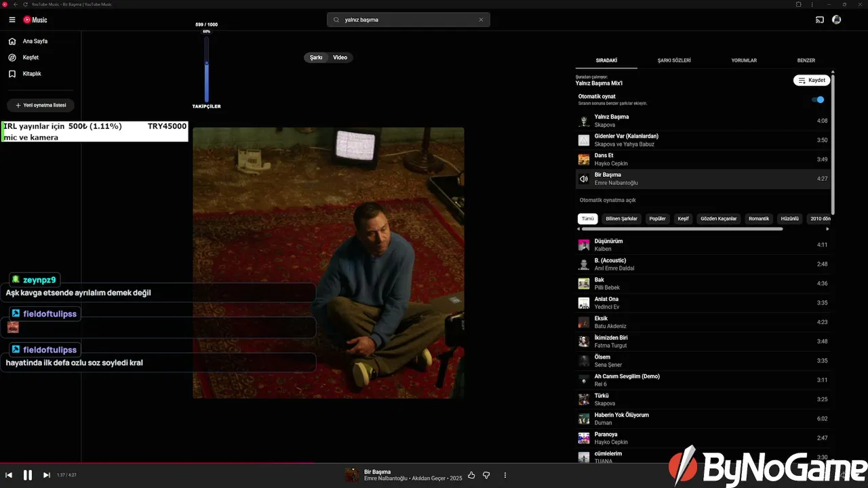Open the player bar three-dot menu
The image size is (868, 488).
505,475
